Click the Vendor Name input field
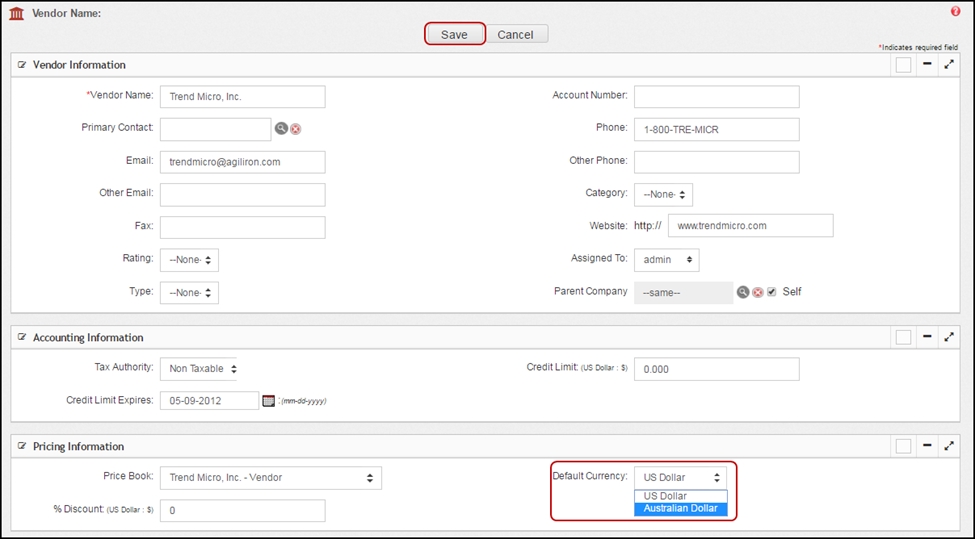The width and height of the screenshot is (975, 539). (x=243, y=97)
